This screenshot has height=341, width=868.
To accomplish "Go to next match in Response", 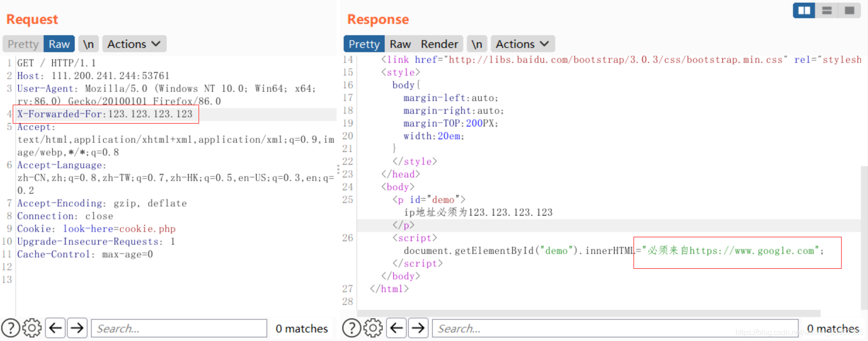I will pos(418,328).
